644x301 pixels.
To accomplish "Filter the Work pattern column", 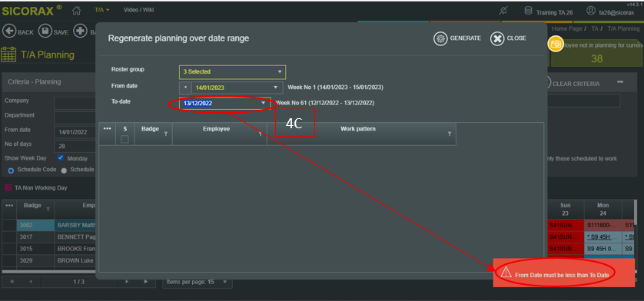I will pos(450,134).
